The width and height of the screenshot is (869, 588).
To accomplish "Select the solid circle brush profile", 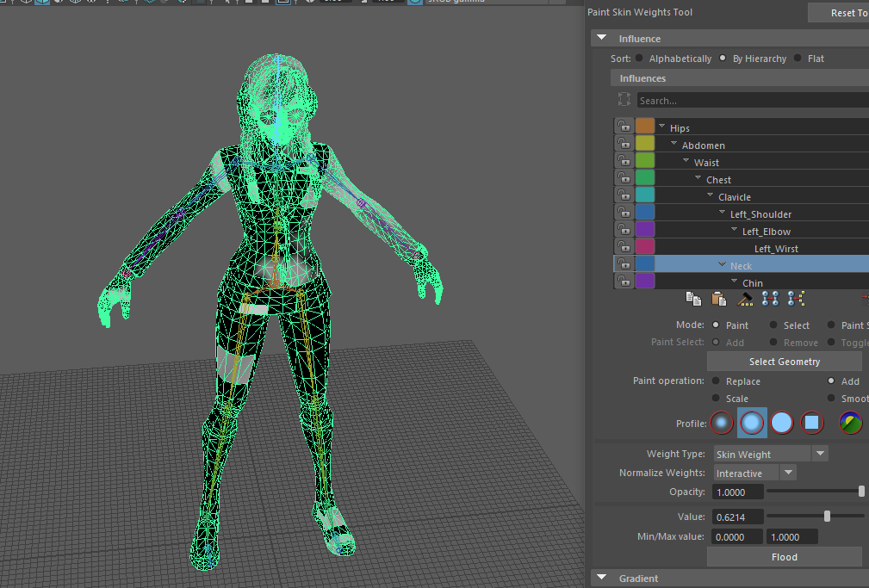I will (x=781, y=423).
